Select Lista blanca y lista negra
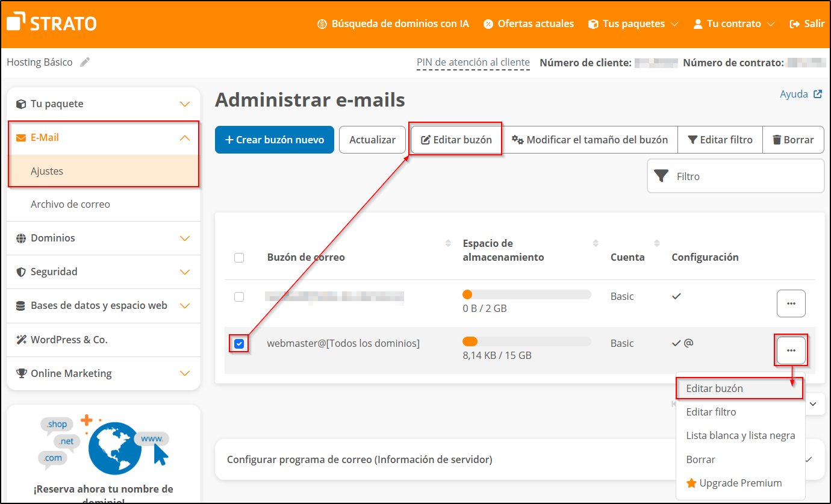The image size is (831, 504). pos(740,435)
